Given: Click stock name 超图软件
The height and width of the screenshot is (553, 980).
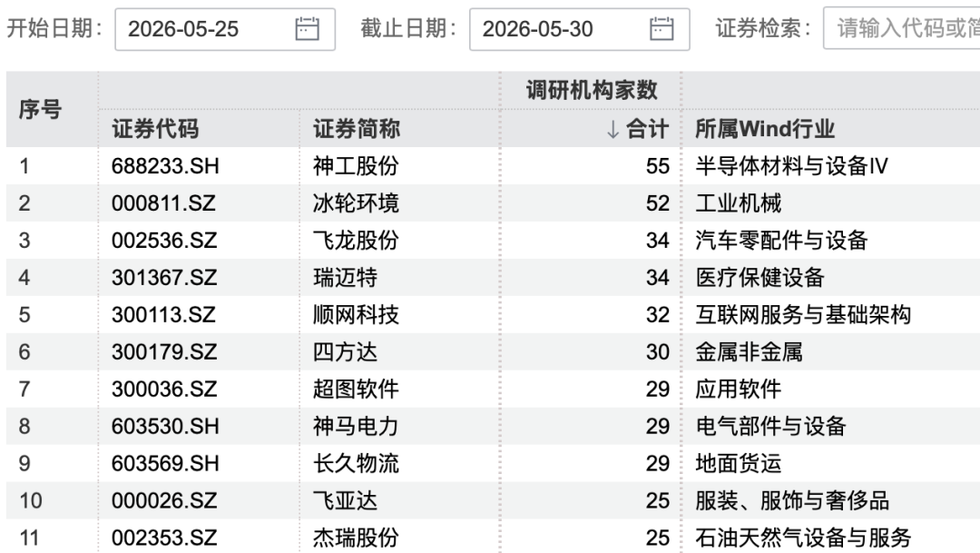Looking at the screenshot, I should pos(356,390).
